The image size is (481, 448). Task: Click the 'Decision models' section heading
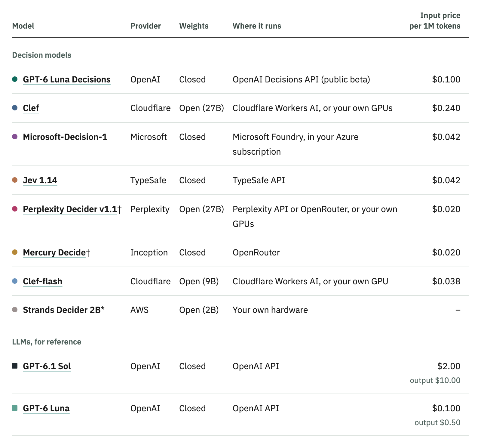pos(42,55)
